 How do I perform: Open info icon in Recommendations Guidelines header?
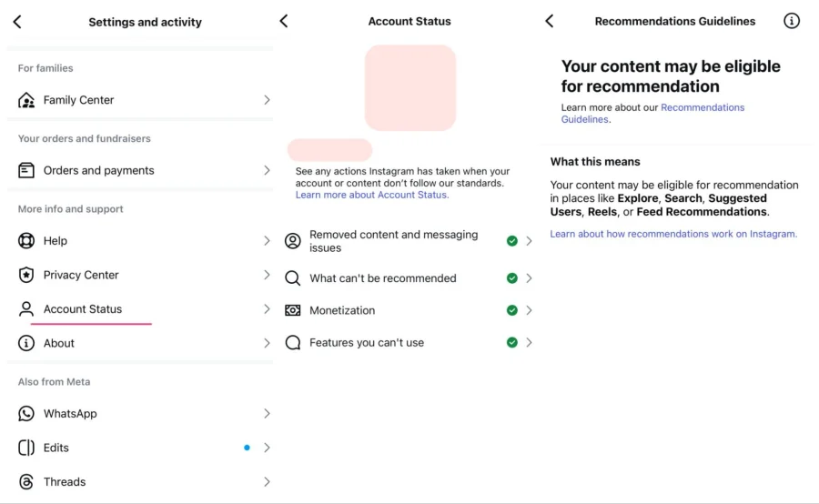792,21
